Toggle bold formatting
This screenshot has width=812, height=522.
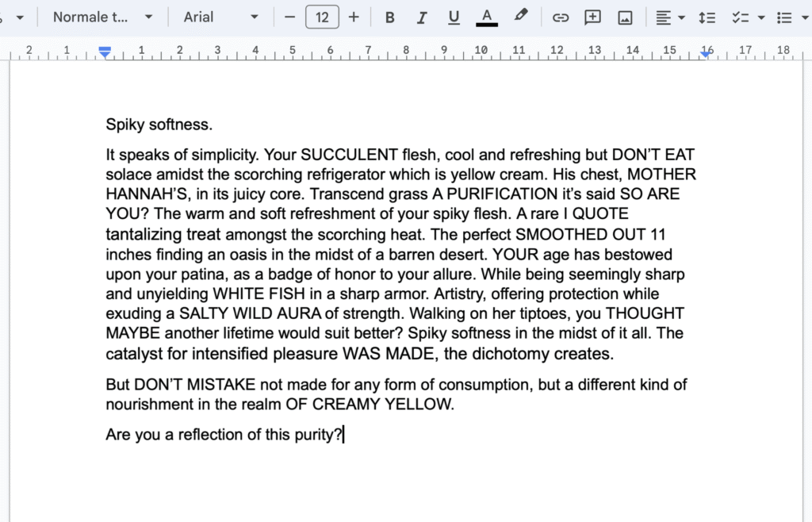(389, 17)
